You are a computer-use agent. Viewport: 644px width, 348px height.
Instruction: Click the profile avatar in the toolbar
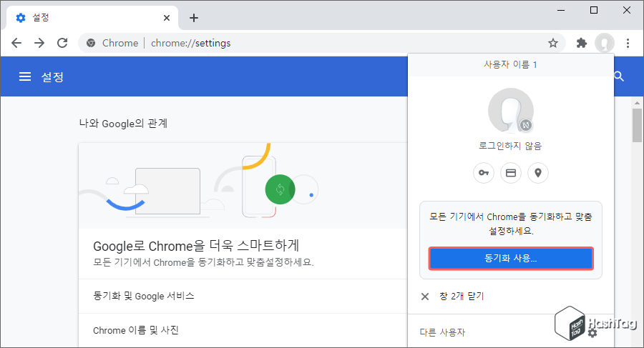(x=605, y=43)
